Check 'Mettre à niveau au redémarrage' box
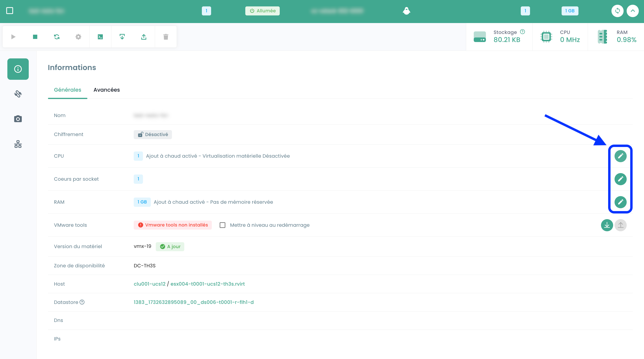This screenshot has width=644, height=359. click(x=223, y=225)
